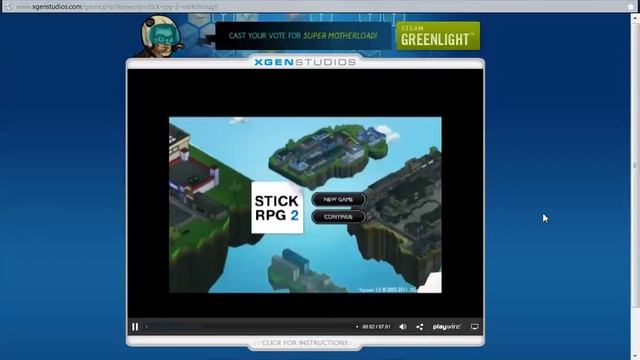Click the Stick RPG 2 title card

277,208
